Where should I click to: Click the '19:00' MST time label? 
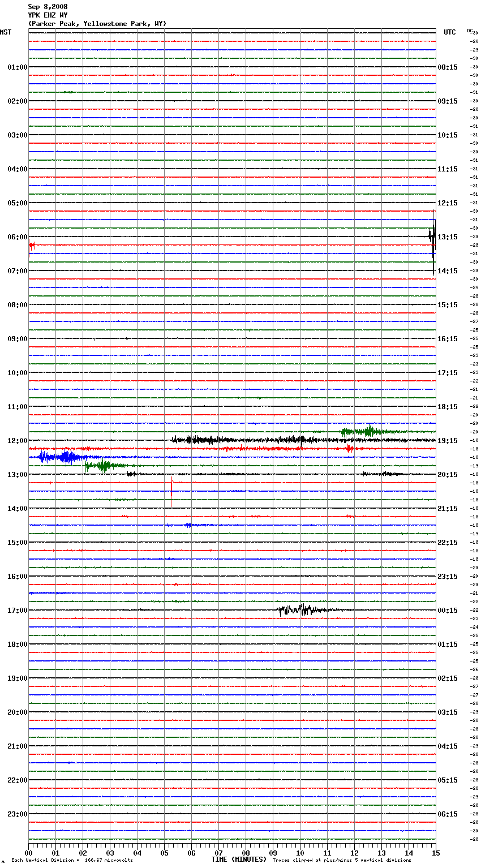18,678
